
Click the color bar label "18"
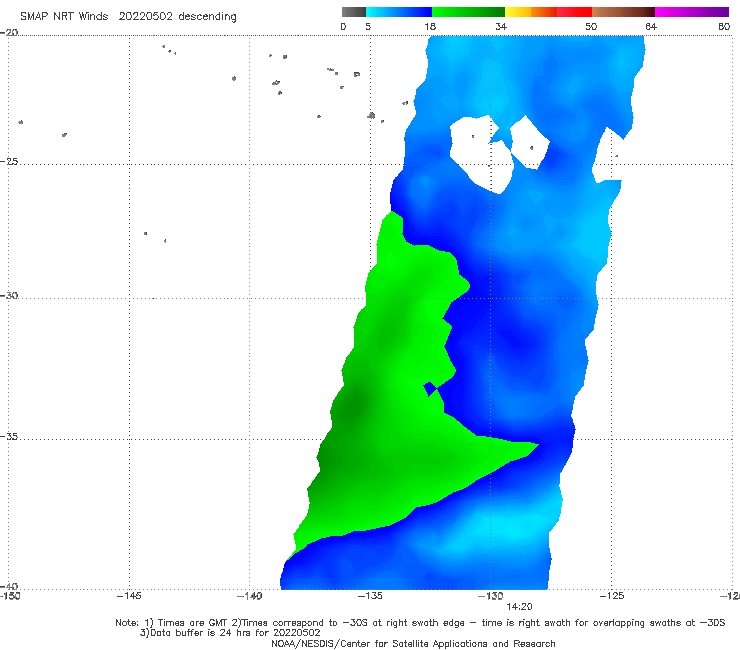(x=430, y=27)
